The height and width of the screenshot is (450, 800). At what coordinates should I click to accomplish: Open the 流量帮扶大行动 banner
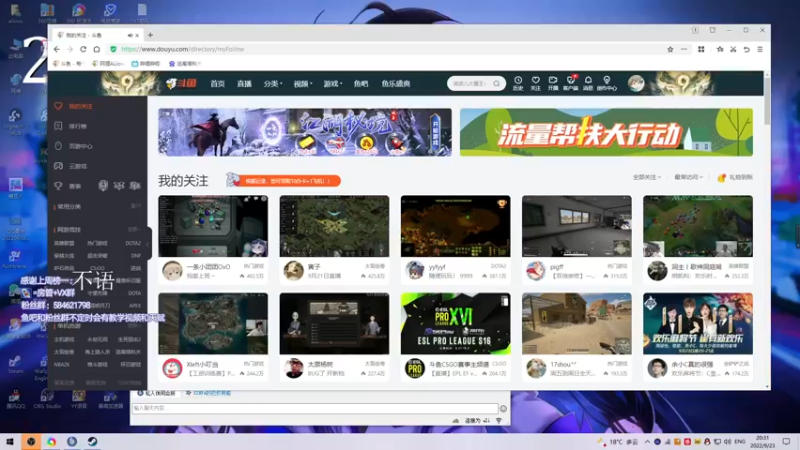pos(606,132)
